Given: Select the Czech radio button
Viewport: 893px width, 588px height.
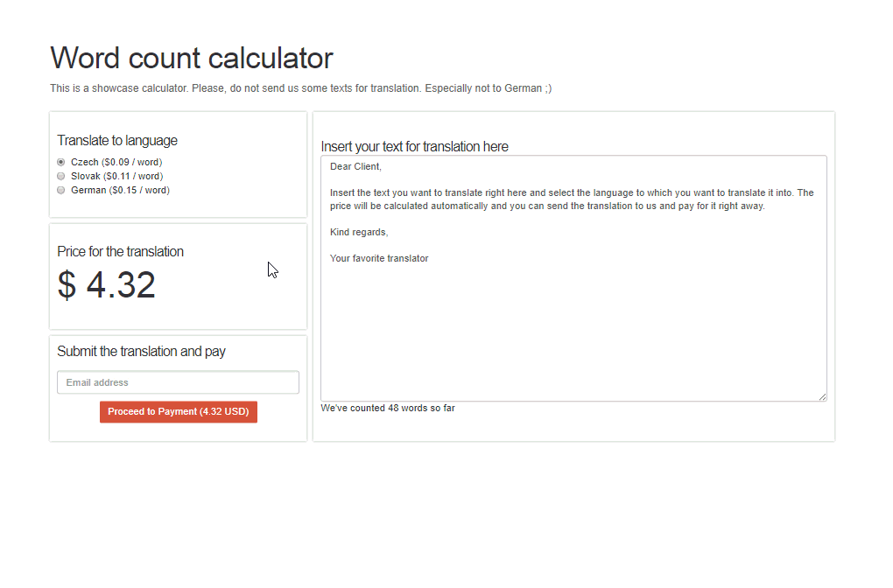Looking at the screenshot, I should click(61, 162).
